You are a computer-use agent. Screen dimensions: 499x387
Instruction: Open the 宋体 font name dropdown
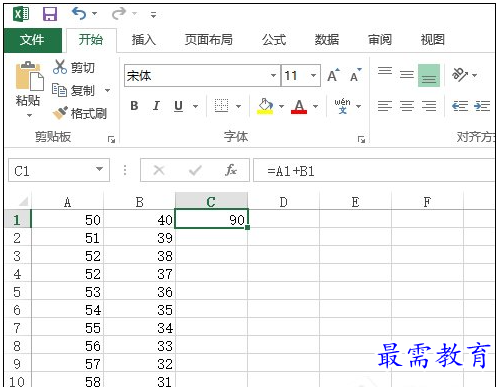point(273,76)
